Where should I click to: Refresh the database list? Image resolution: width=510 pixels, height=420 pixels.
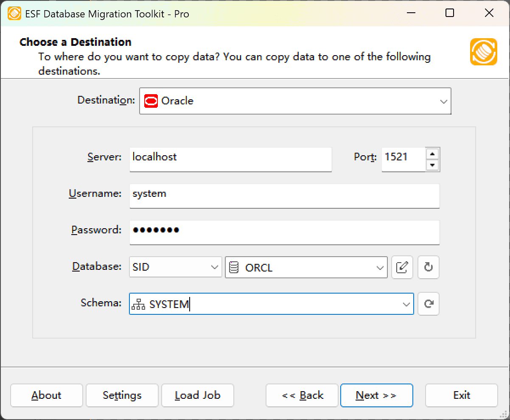pyautogui.click(x=428, y=267)
